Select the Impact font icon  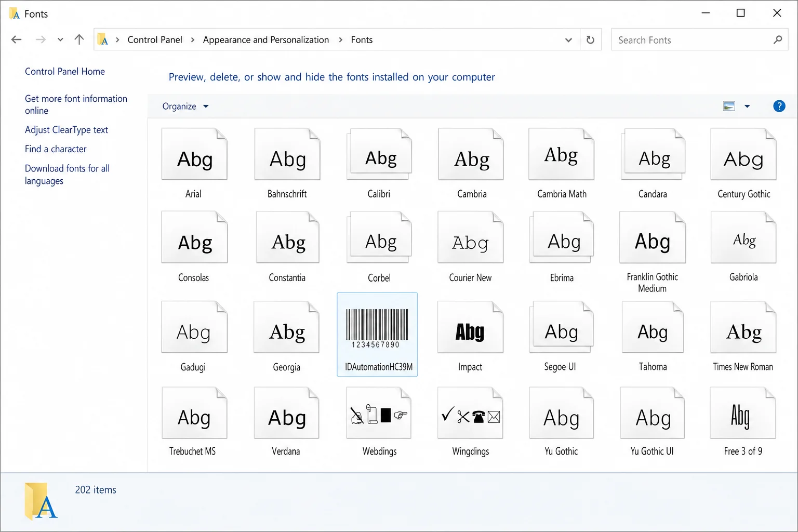click(x=471, y=327)
